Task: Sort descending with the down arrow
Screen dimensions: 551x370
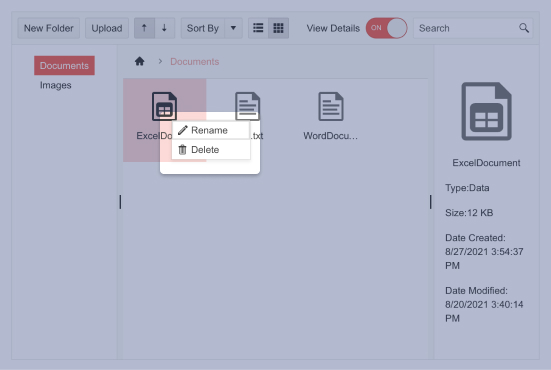Action: (x=164, y=28)
